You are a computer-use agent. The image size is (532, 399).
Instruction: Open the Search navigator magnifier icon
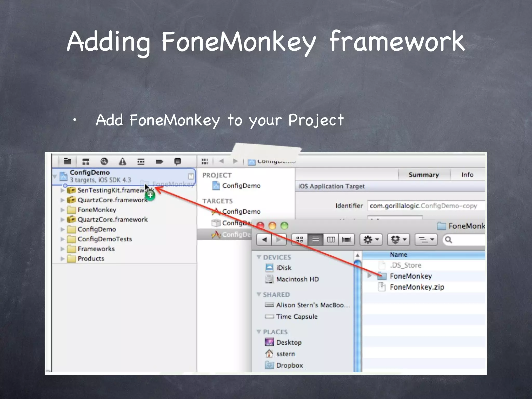coord(104,162)
